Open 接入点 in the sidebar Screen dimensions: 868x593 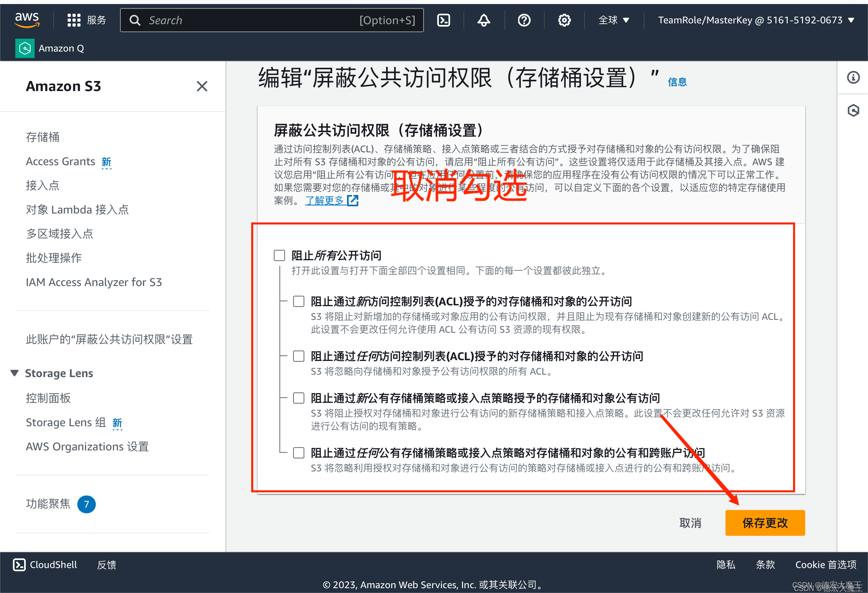43,185
